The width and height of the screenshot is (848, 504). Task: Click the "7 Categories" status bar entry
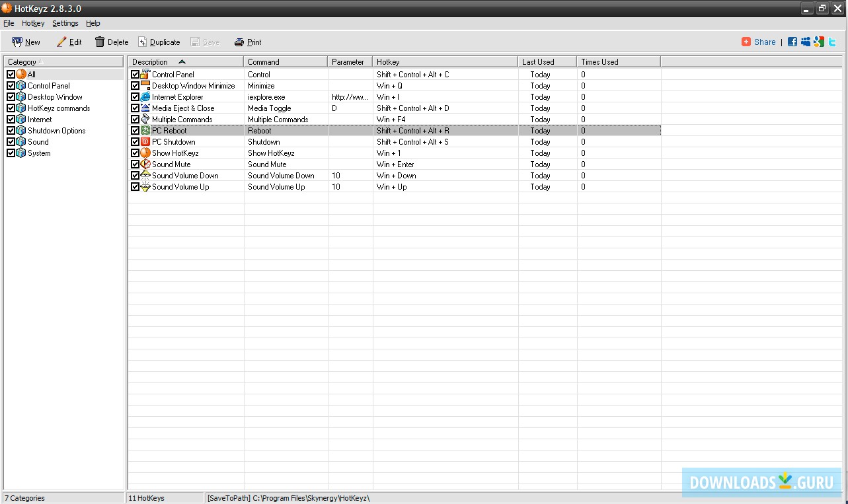click(25, 498)
